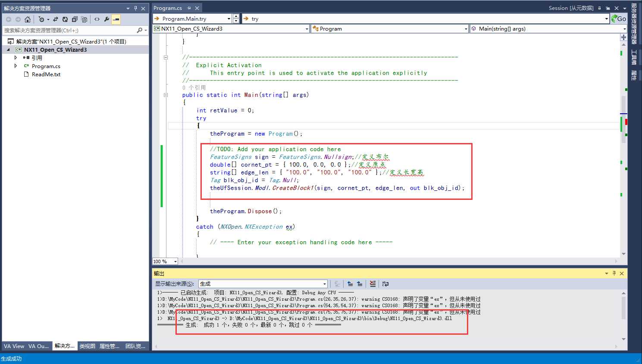Close the Program.cs tab
The width and height of the screenshot is (642, 364).
[x=197, y=8]
